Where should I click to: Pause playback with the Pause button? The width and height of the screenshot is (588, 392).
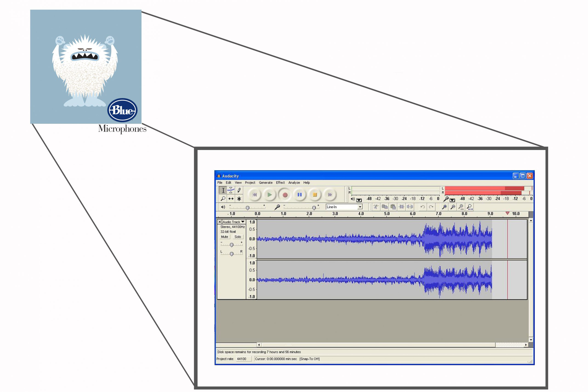point(300,195)
